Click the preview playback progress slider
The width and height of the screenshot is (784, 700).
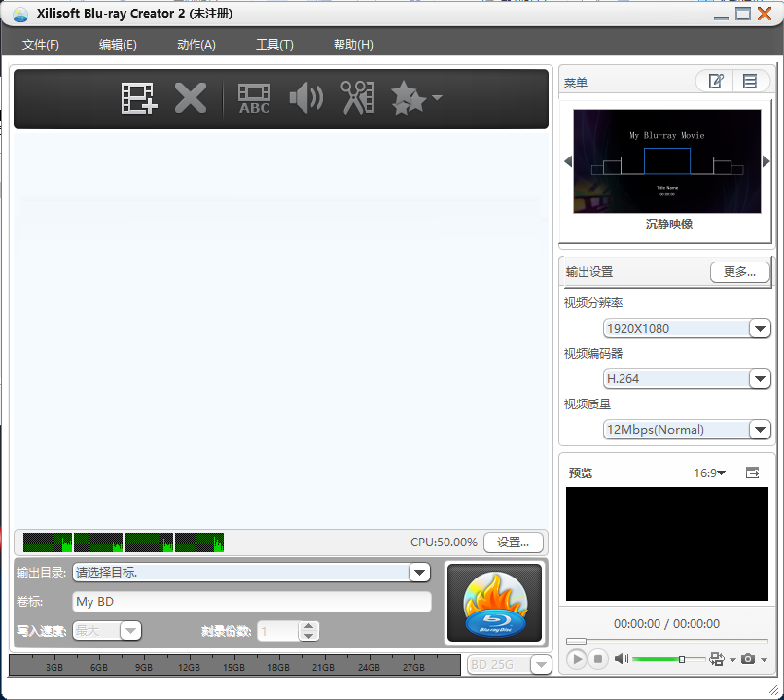[x=667, y=641]
